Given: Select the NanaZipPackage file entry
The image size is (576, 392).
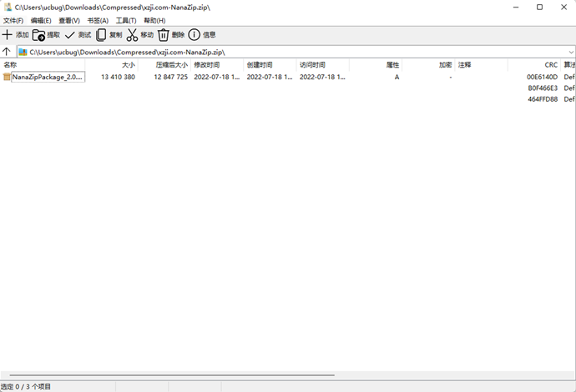Looking at the screenshot, I should coord(47,77).
